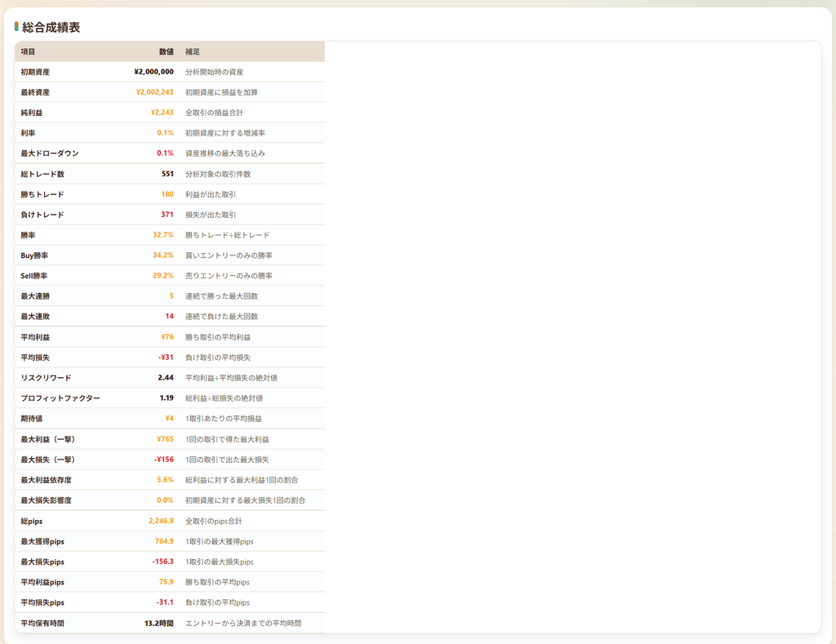
Task: Select the 最大利益依存度 row label
Action: [x=46, y=480]
